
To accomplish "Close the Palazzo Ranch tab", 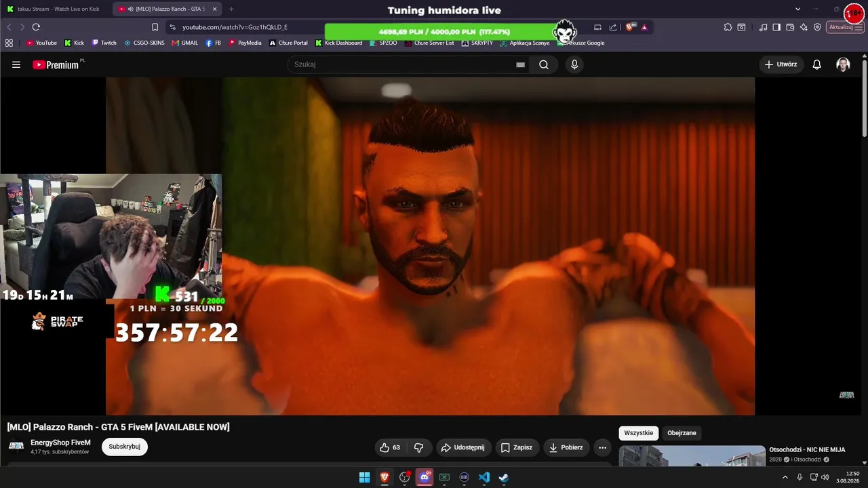I will (x=214, y=9).
